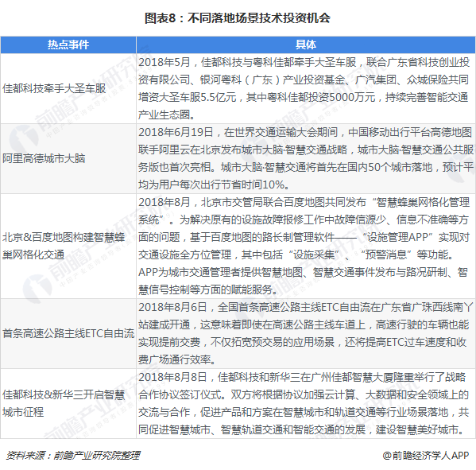476x470 pixels.
Task: Click the credit @前瞻经济学人APP
Action: [426, 455]
